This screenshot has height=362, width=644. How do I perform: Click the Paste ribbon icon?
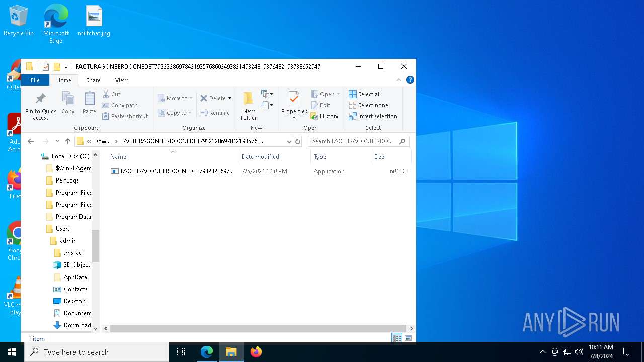click(89, 103)
